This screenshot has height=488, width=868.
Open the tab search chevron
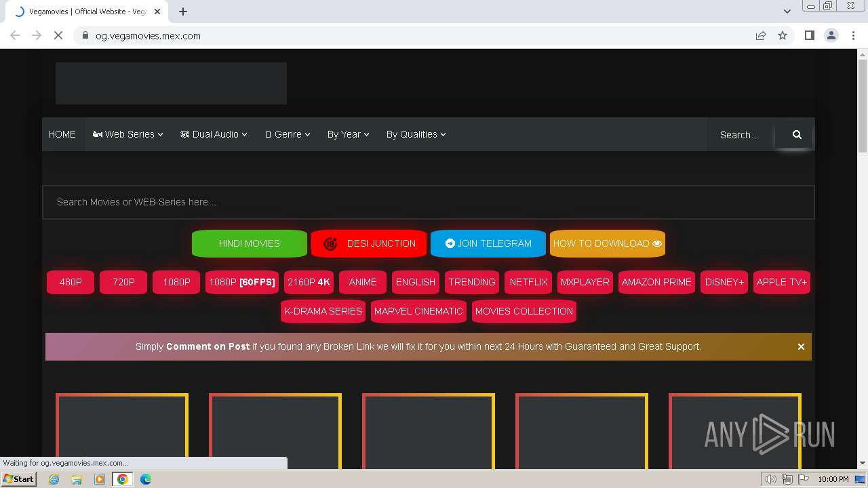(x=787, y=12)
